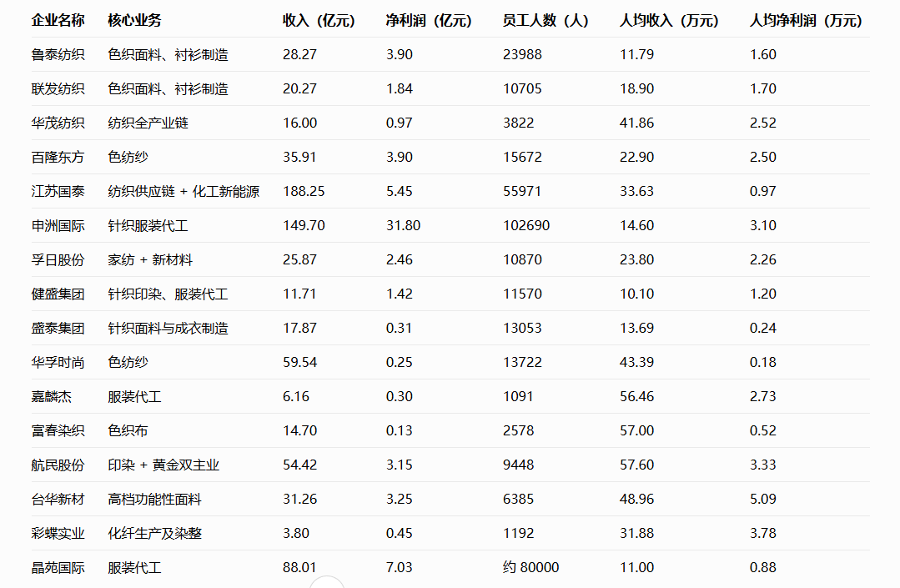Viewport: 900px width, 588px height.
Task: Click the 核心业务 column header
Action: pyautogui.click(x=135, y=21)
